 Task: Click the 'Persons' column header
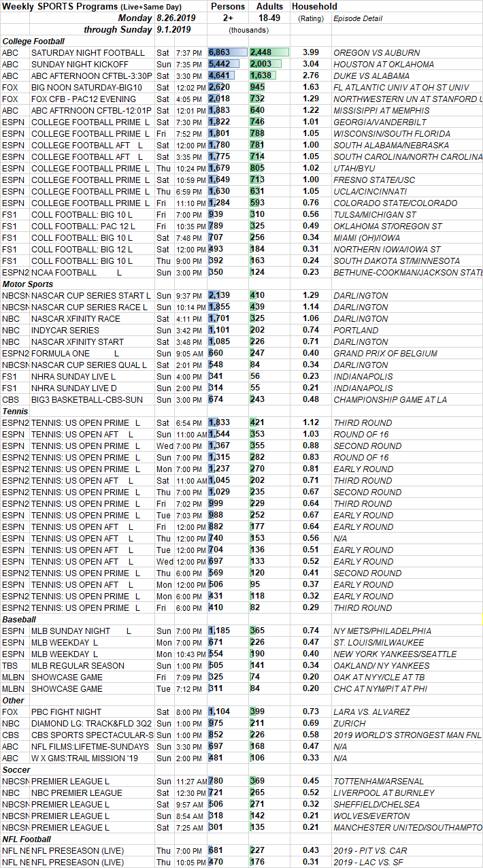(x=228, y=6)
